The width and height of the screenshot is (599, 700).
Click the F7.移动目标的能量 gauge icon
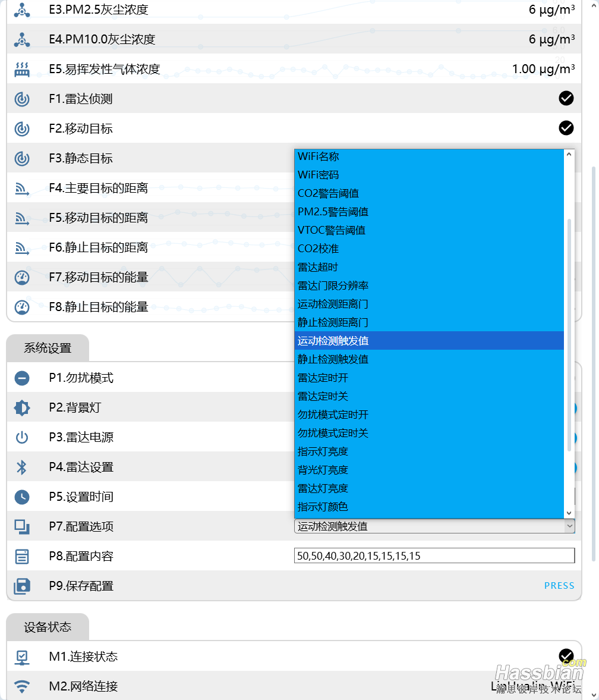[x=22, y=277]
